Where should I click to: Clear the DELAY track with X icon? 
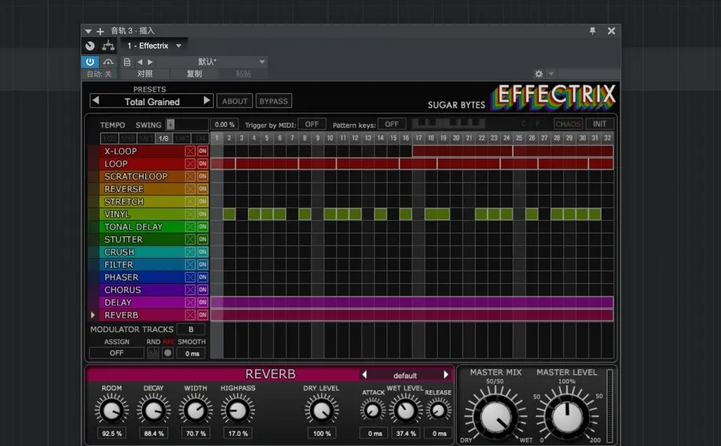click(x=190, y=303)
